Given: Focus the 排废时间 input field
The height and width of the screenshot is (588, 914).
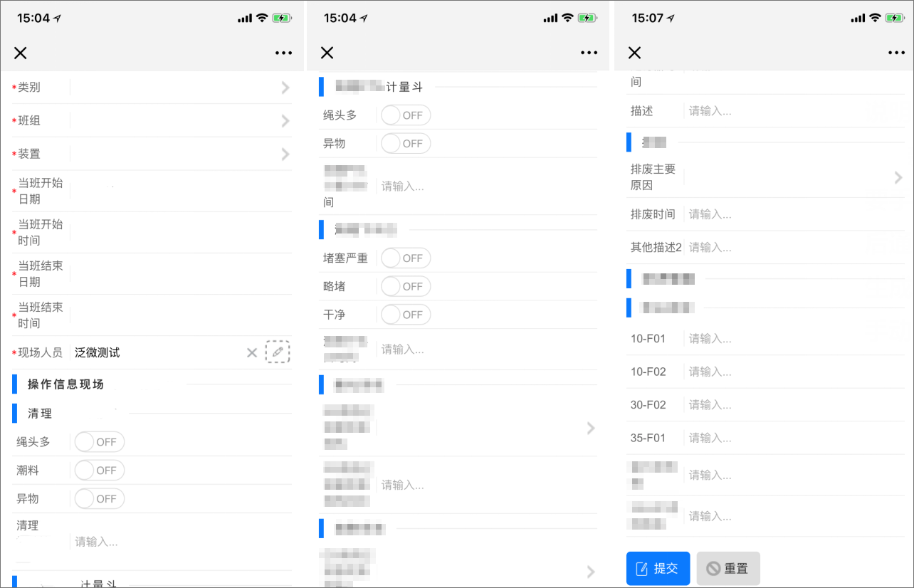Looking at the screenshot, I should click(x=783, y=214).
